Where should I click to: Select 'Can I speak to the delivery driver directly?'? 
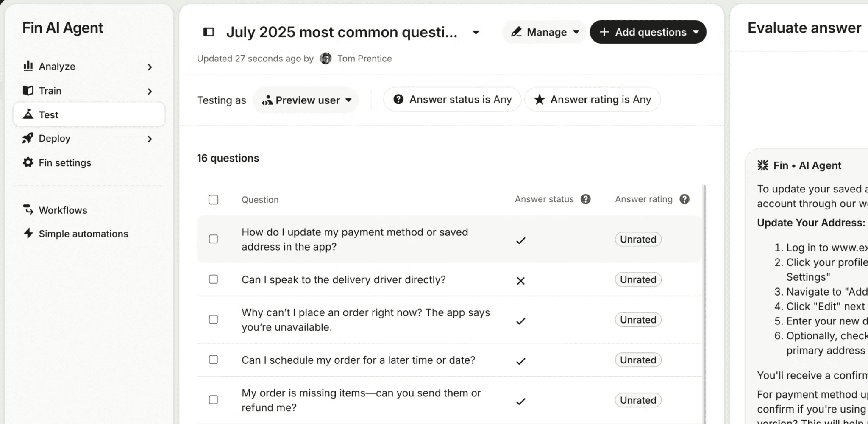[344, 280]
